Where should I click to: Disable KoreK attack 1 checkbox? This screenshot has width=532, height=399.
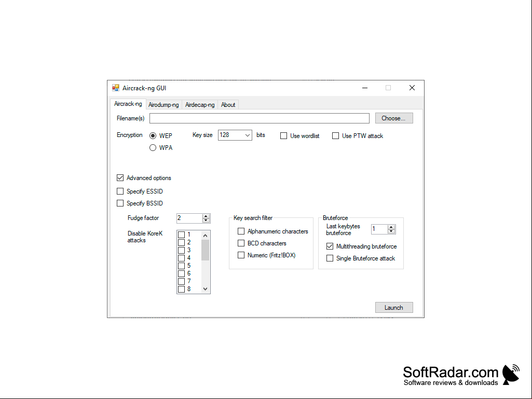(x=182, y=235)
